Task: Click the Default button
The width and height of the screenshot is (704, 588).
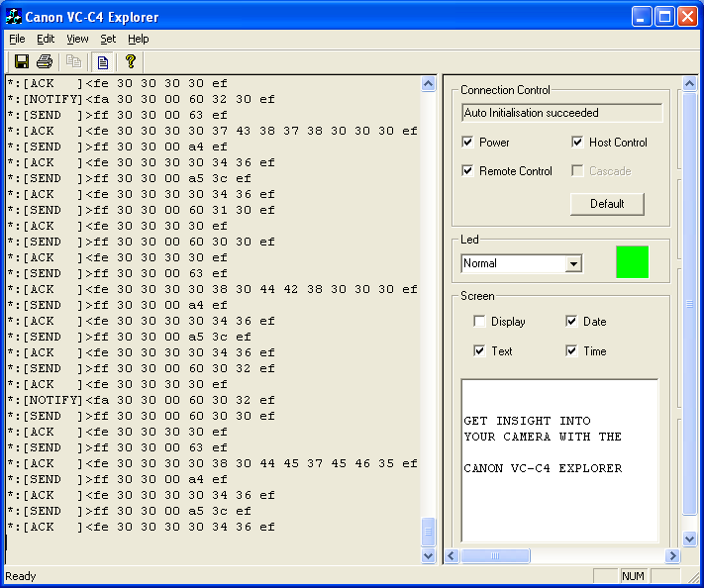Action: (x=607, y=204)
